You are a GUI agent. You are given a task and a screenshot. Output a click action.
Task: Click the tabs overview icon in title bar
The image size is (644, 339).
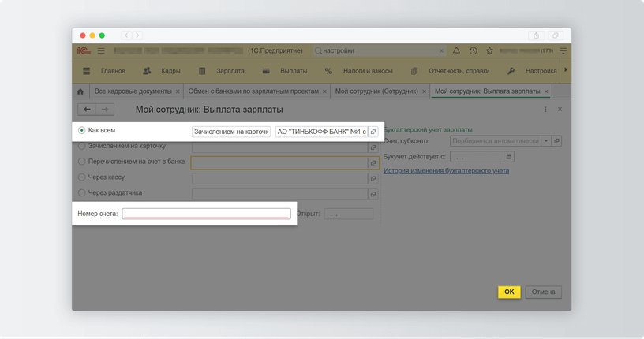pos(555,35)
